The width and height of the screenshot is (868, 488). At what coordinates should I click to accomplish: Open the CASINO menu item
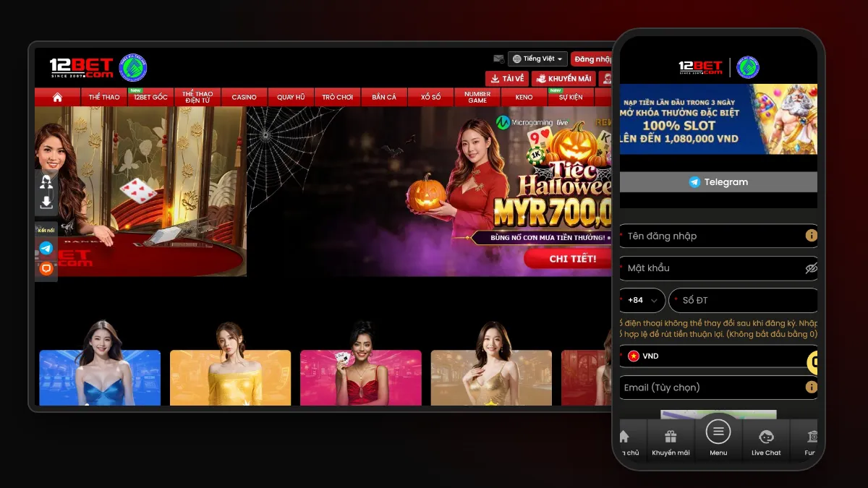(x=244, y=97)
